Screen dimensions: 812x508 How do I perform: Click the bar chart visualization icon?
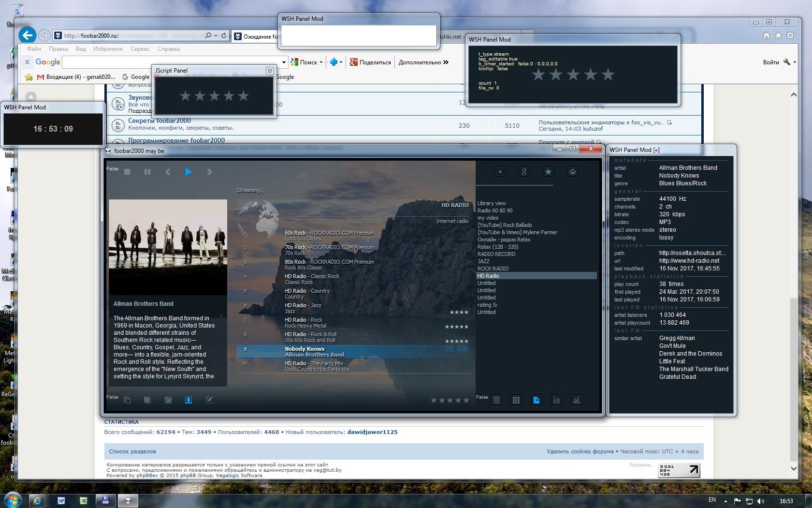coord(576,400)
